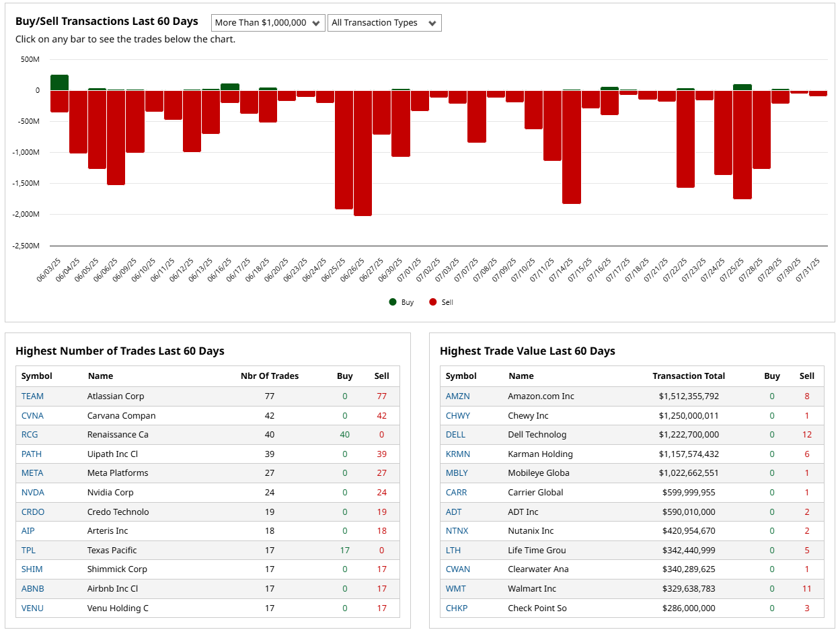
Task: Open the TEAM symbol link
Action: click(32, 396)
